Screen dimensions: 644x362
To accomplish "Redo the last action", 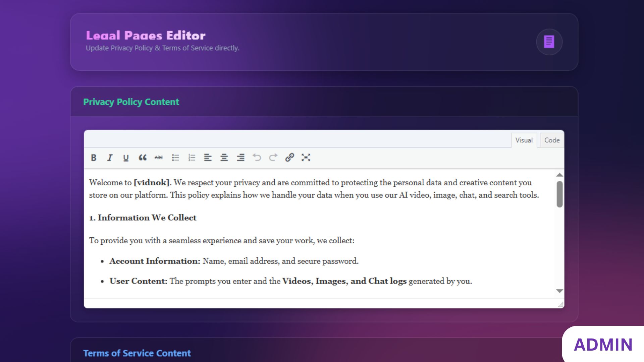I will [273, 158].
